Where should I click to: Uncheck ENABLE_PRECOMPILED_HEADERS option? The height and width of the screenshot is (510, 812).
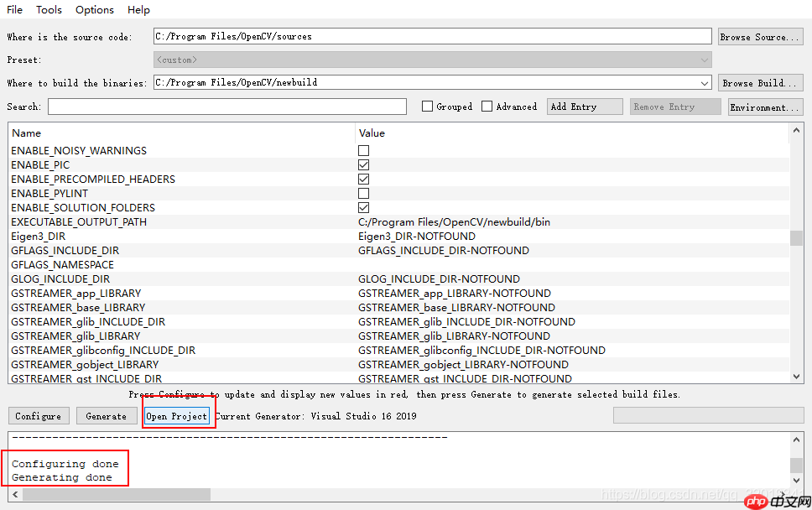[x=363, y=179]
